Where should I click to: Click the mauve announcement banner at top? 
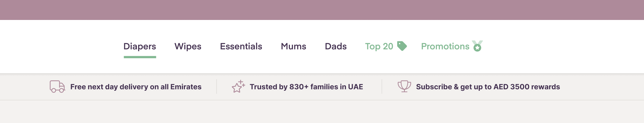(x=322, y=10)
